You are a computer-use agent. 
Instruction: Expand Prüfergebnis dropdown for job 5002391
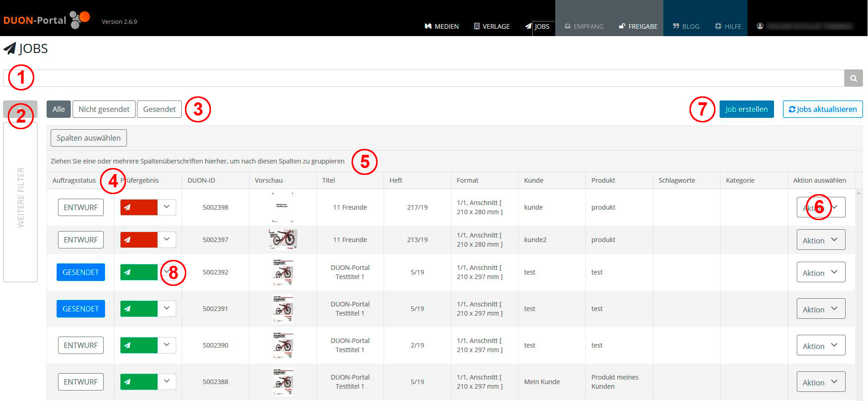tap(167, 309)
